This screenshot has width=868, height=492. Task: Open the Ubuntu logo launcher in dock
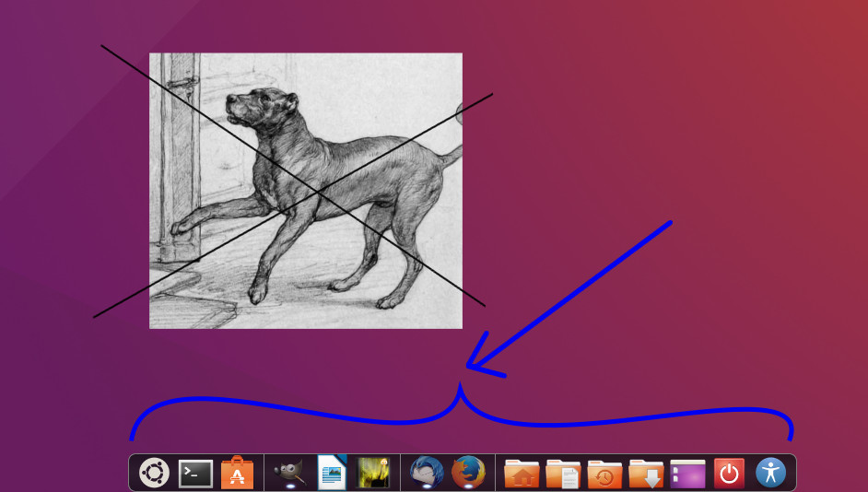(x=154, y=473)
